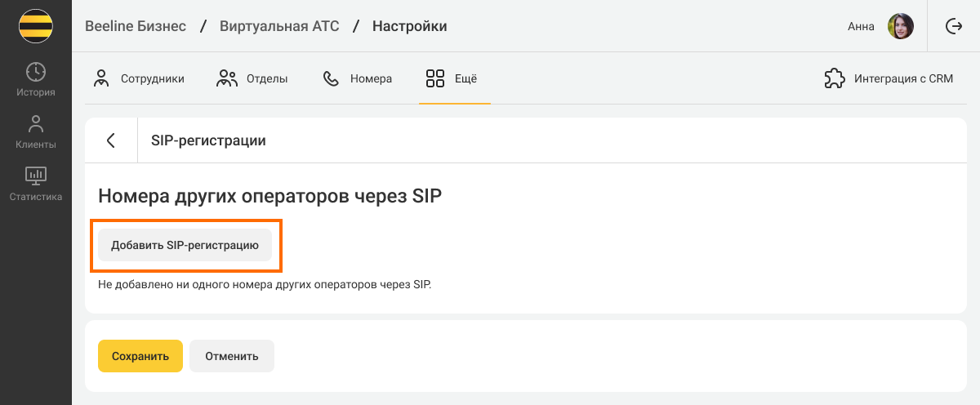
Task: Open the Beeline Бизнес breadcrumb link
Action: pos(136,26)
